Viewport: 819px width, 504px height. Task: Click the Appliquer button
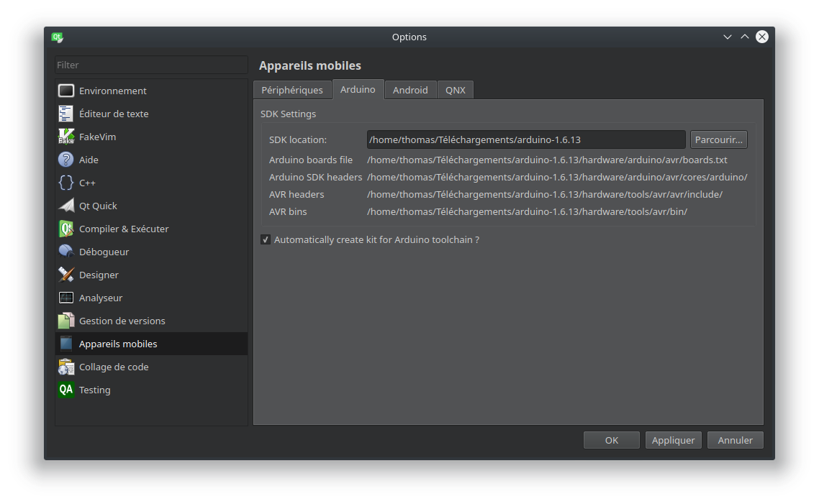(673, 440)
